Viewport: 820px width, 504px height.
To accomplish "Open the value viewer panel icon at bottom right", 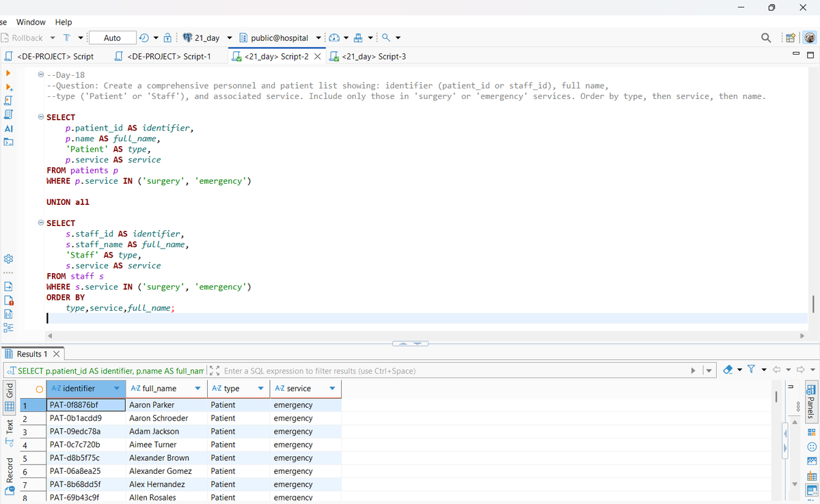I will (812, 491).
